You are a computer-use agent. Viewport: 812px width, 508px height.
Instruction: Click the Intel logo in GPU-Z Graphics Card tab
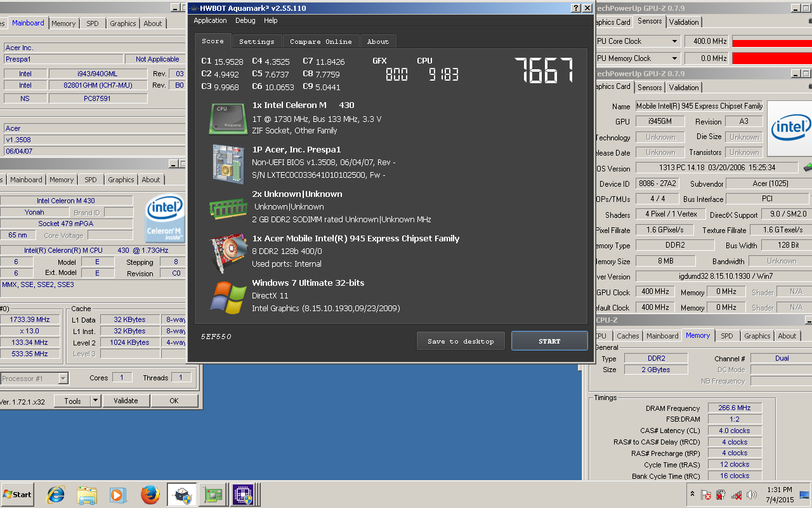pyautogui.click(x=790, y=129)
